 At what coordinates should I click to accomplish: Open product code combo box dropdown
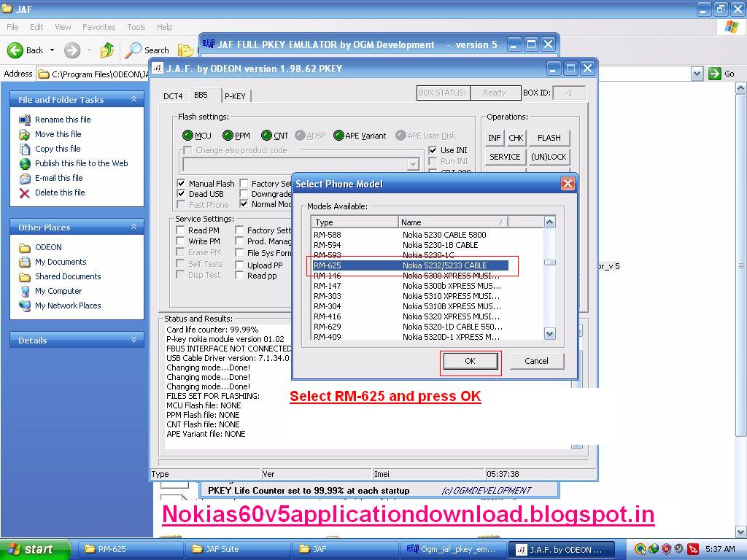coord(413,165)
